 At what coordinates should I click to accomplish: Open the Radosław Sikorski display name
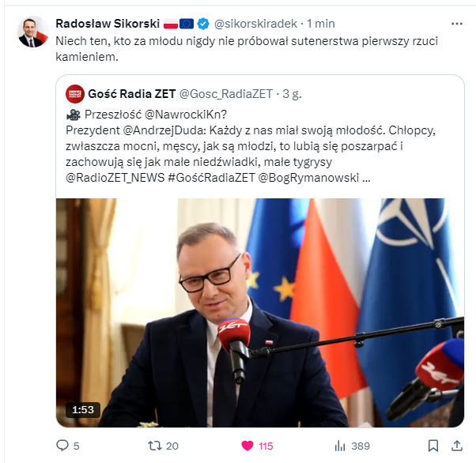[108, 24]
